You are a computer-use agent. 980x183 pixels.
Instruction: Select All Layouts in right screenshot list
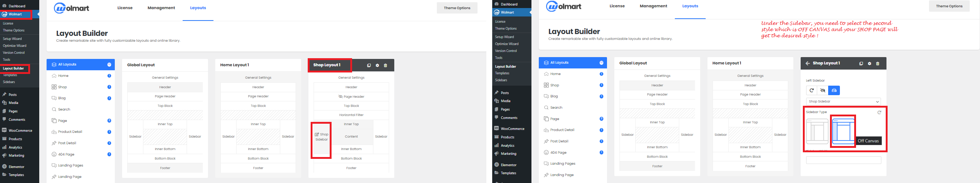point(573,63)
